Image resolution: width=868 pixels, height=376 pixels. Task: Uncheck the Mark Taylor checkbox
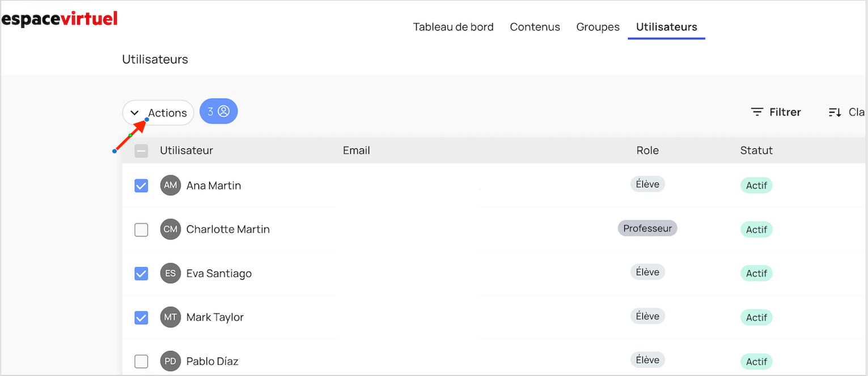pos(141,318)
